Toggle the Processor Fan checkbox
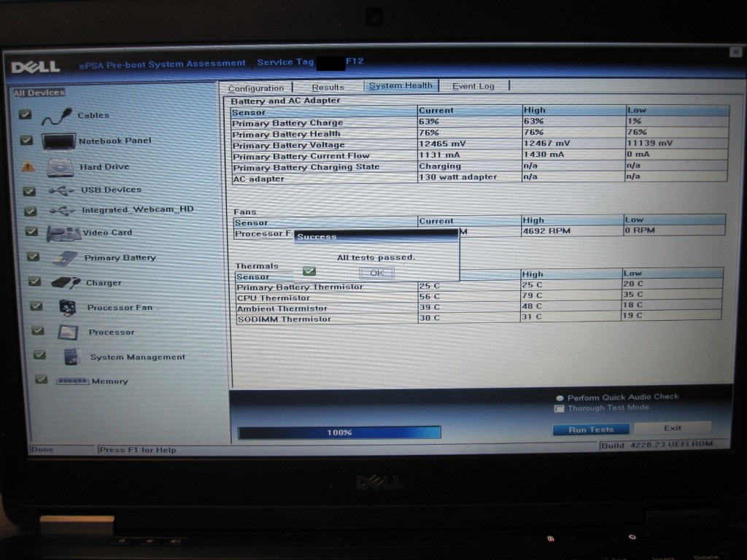The height and width of the screenshot is (560, 747). coord(36,306)
